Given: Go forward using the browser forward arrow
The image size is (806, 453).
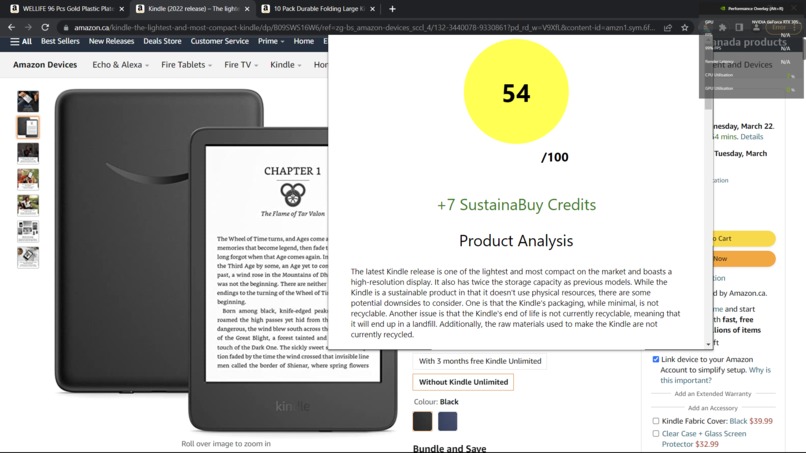Looking at the screenshot, I should click(28, 27).
